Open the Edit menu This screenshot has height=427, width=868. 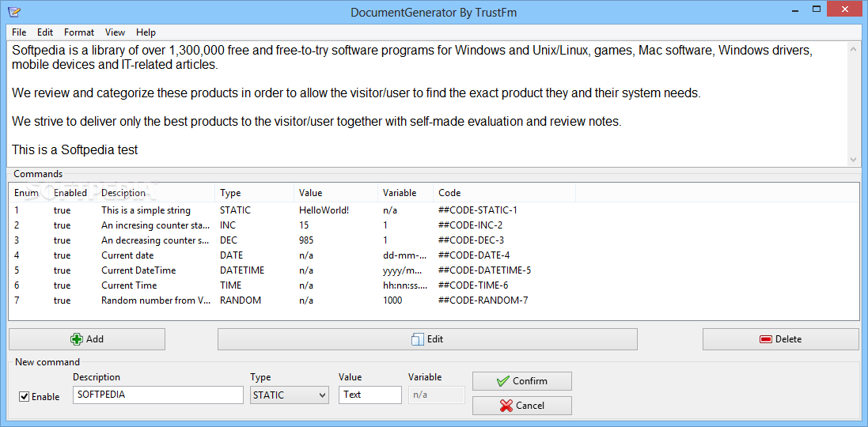[x=45, y=32]
